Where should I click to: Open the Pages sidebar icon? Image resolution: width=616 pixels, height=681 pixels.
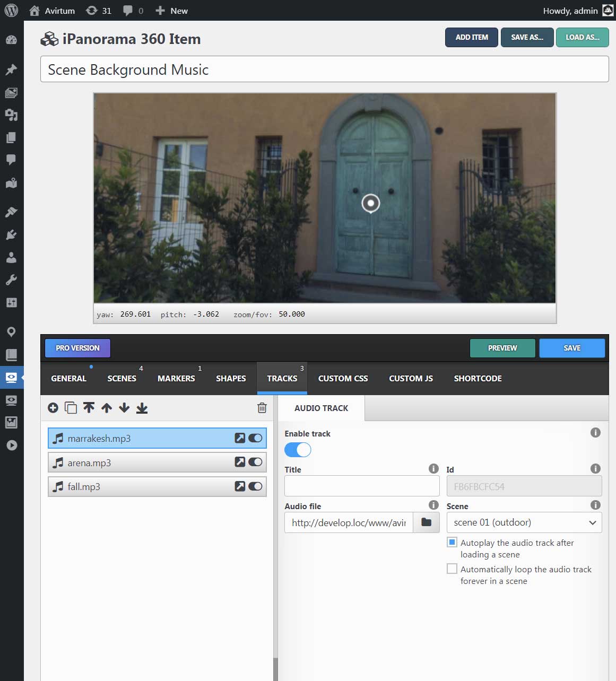11,137
